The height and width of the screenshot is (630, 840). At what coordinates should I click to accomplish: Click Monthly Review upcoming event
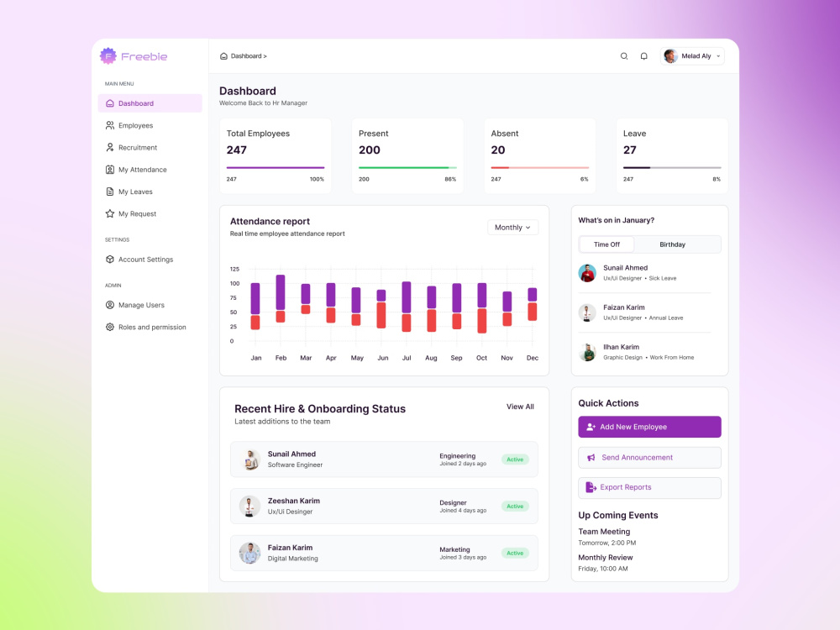click(606, 563)
